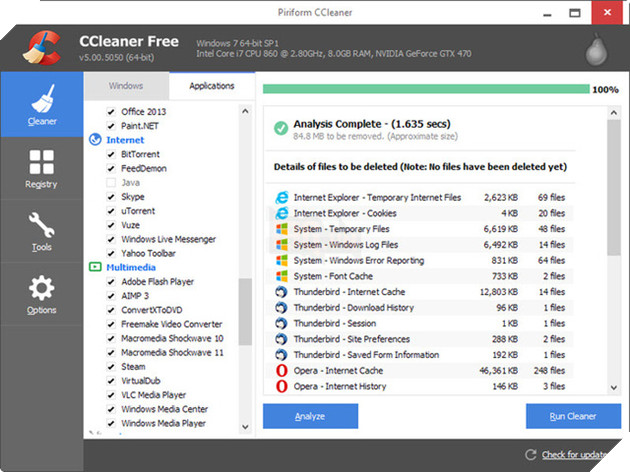Click the Thunderbird icon beside Download History

click(x=281, y=308)
